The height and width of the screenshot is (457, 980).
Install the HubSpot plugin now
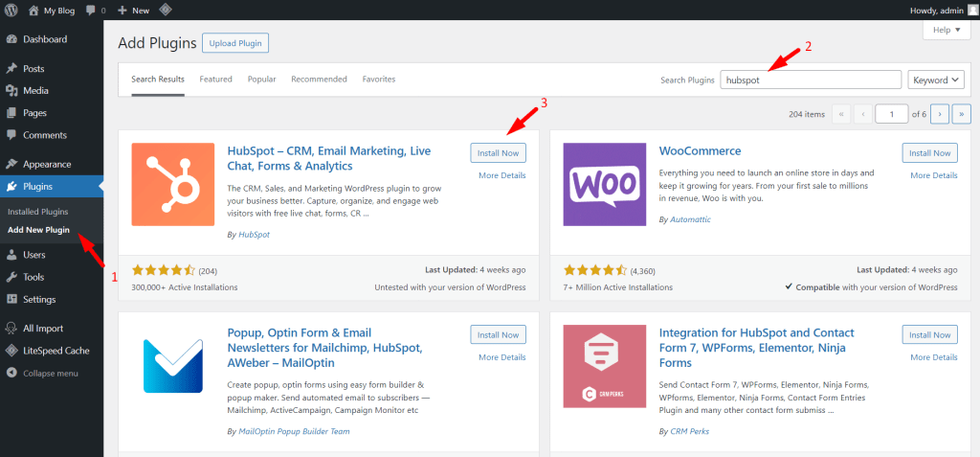pyautogui.click(x=498, y=153)
